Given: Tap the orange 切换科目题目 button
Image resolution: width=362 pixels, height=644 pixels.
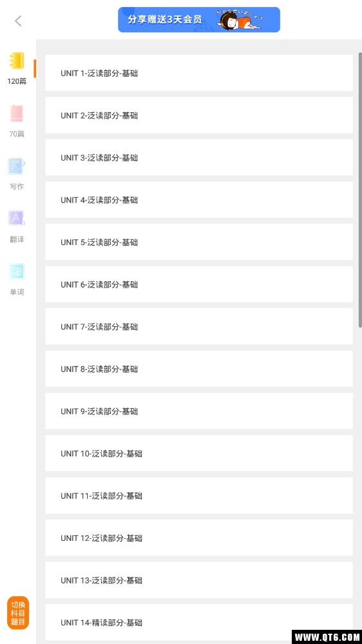Looking at the screenshot, I should tap(18, 613).
